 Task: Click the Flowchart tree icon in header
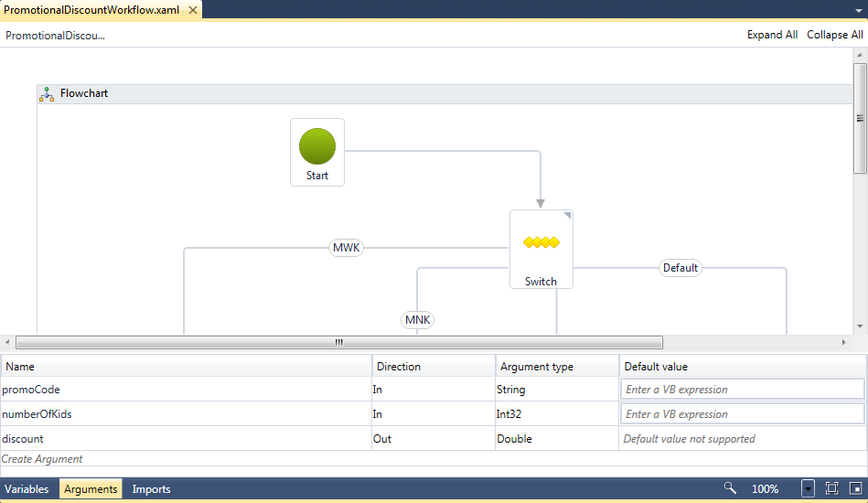pyautogui.click(x=47, y=94)
